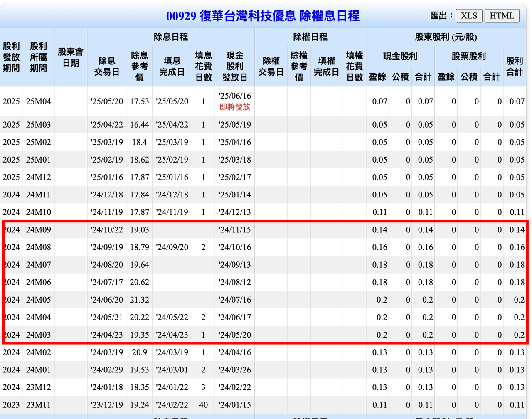Click the red 即將發放 status text
This screenshot has width=532, height=419.
click(x=235, y=107)
